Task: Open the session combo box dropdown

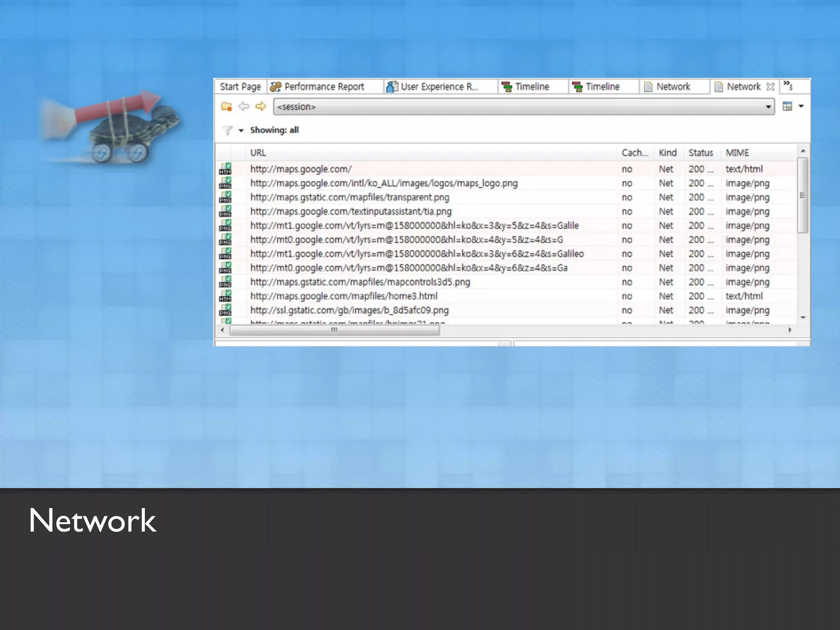Action: pos(768,107)
